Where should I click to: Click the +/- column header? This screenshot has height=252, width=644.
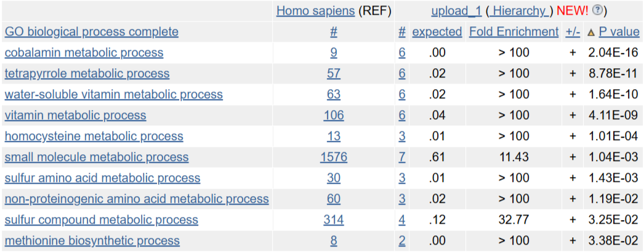(573, 31)
